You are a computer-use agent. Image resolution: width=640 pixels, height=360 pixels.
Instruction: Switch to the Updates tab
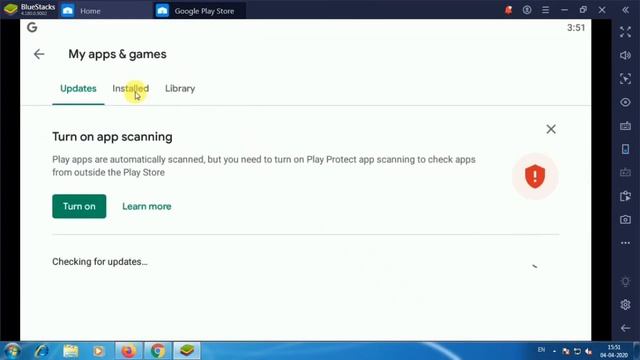(x=78, y=89)
